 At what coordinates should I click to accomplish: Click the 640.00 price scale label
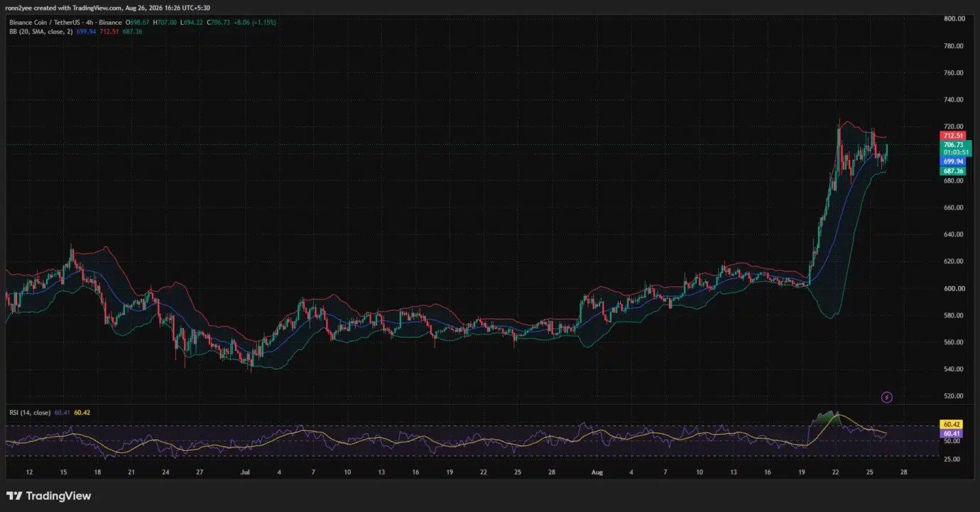953,234
